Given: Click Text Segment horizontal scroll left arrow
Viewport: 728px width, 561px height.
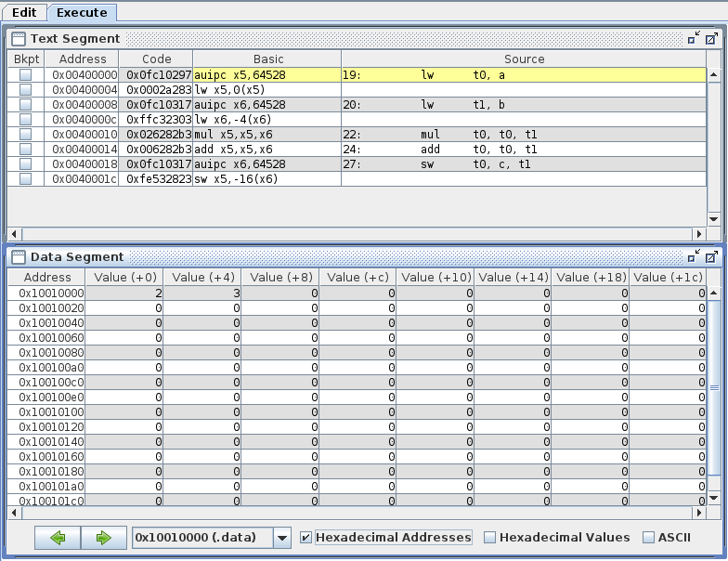Looking at the screenshot, I should click(15, 234).
